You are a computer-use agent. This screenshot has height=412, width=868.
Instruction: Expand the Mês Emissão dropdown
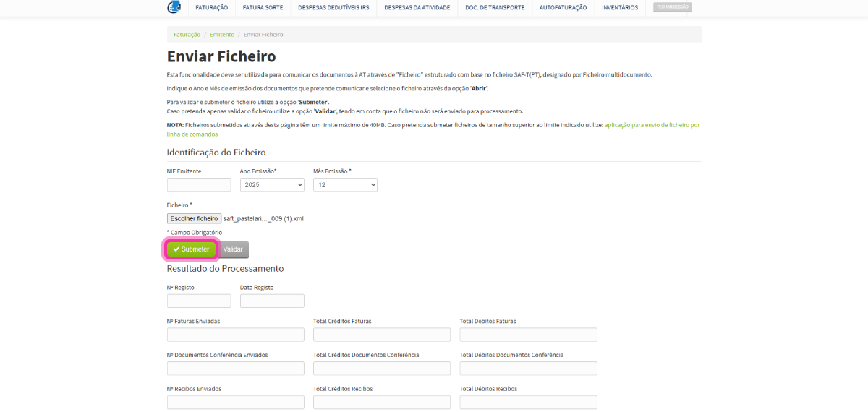(x=345, y=185)
